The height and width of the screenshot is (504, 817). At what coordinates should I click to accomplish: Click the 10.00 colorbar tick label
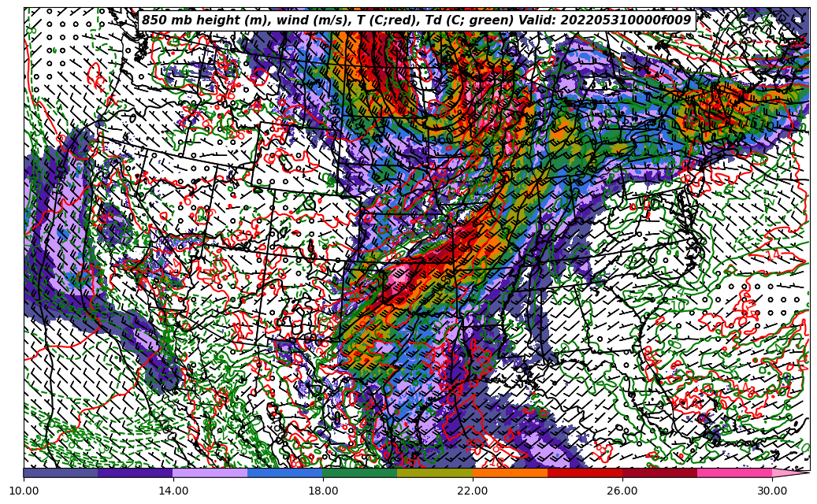pos(24,491)
